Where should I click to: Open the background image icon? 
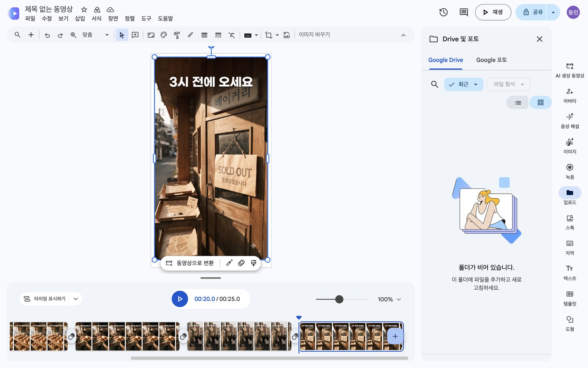151,35
